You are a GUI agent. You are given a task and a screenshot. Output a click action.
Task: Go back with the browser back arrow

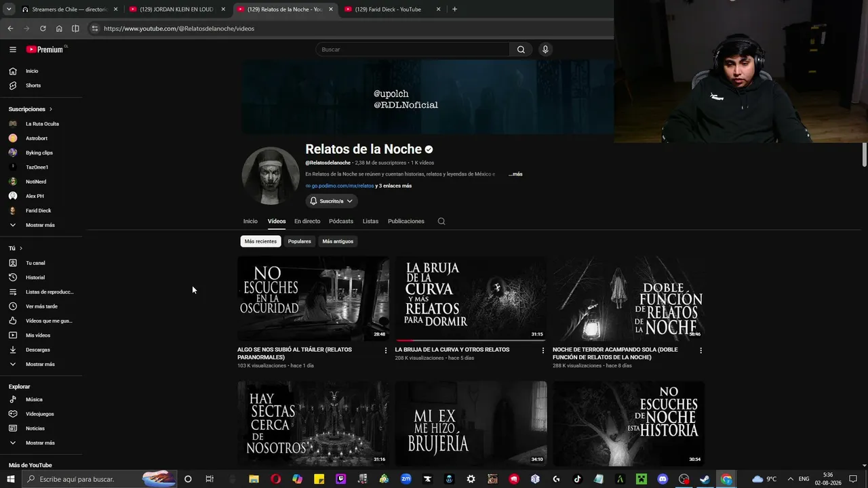pyautogui.click(x=10, y=28)
